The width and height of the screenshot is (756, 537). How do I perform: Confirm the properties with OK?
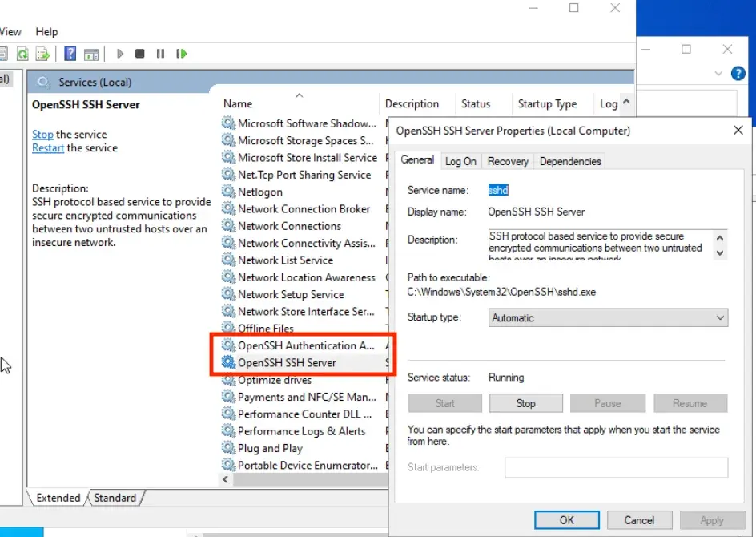tap(567, 520)
